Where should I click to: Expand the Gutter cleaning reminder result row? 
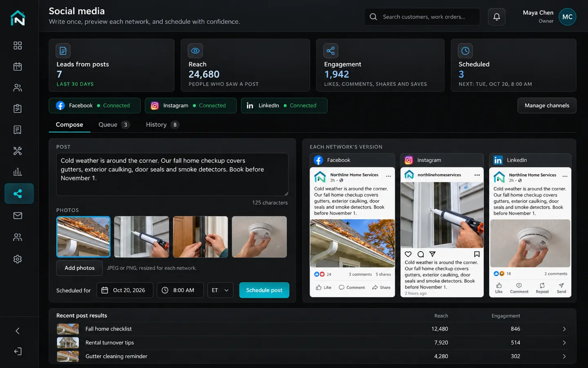tap(312, 356)
